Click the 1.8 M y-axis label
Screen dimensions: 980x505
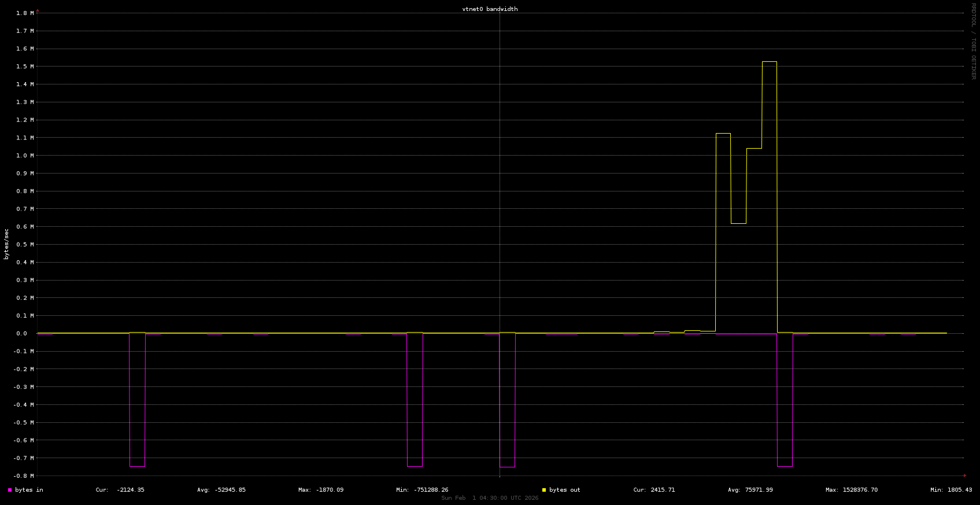click(x=24, y=13)
